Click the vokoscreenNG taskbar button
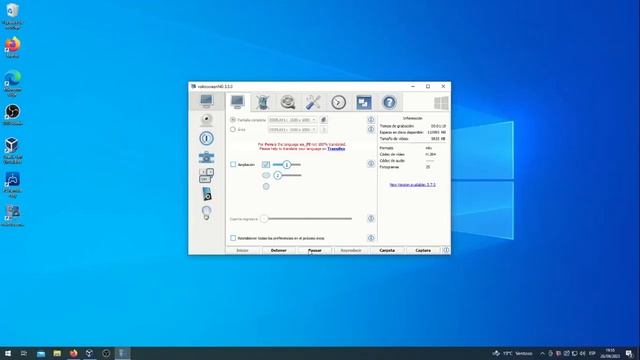Image resolution: width=640 pixels, height=360 pixels. 122,353
